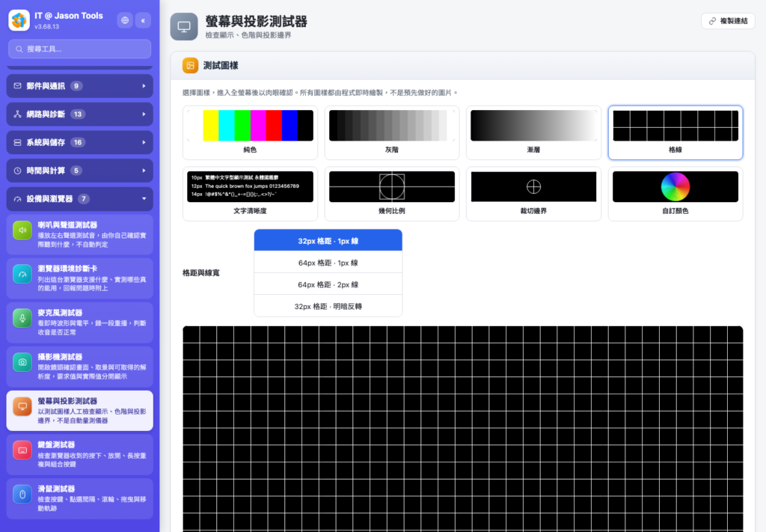The image size is (766, 532).
Task: Open 滑鼠測試器 tool from sidebar
Action: tap(79, 498)
